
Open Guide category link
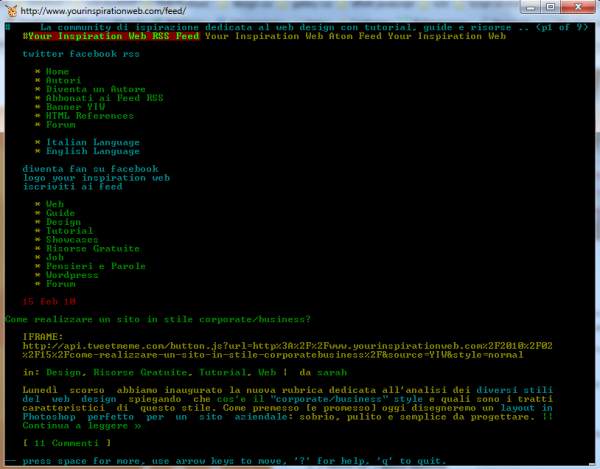(x=60, y=213)
